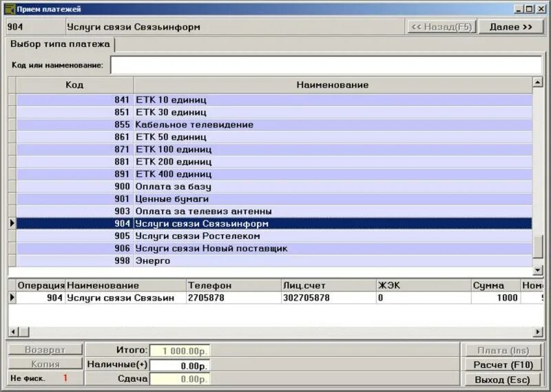This screenshot has width=551, height=392.
Task: Select row 855 Кабельное телевидение
Action: pyautogui.click(x=274, y=125)
